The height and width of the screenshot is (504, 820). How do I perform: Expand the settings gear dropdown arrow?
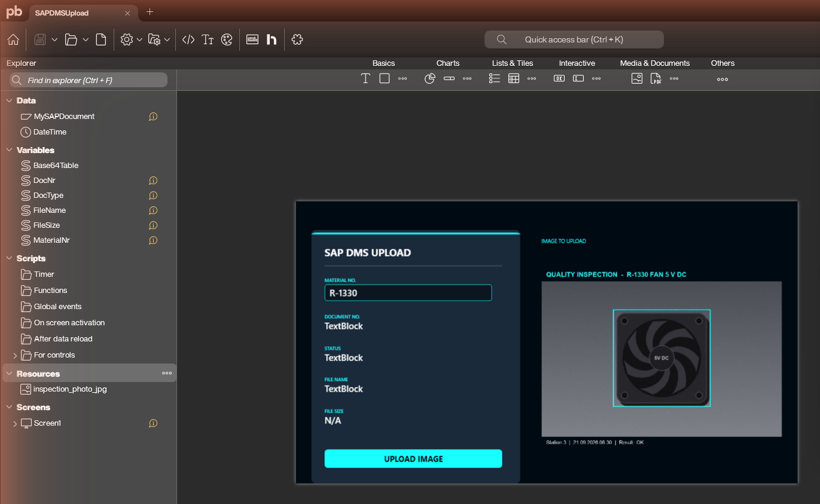click(139, 40)
